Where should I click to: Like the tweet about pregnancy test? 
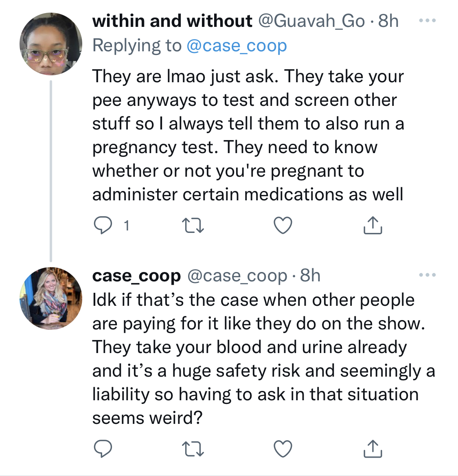pos(283,226)
